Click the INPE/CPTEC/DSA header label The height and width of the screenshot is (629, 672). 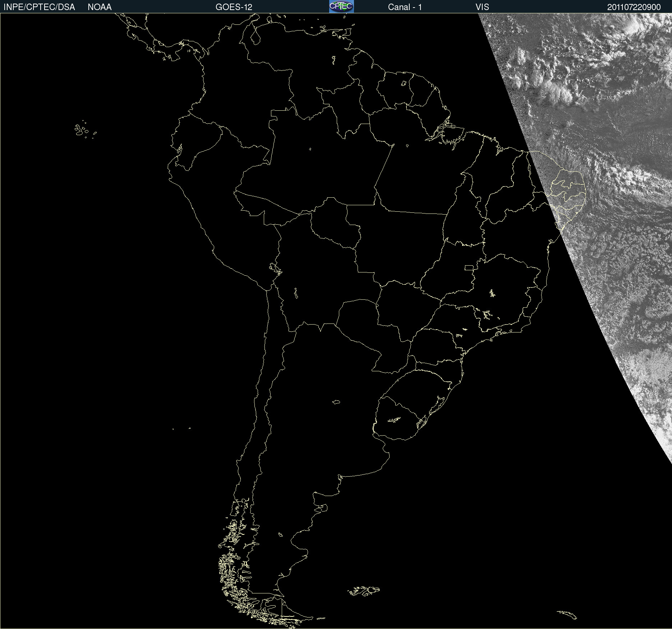pyautogui.click(x=39, y=7)
